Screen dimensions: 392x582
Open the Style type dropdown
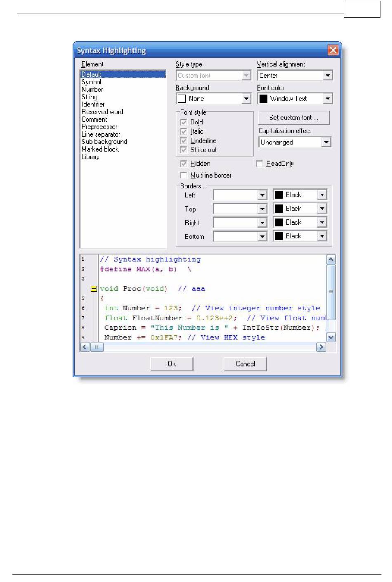tap(246, 76)
